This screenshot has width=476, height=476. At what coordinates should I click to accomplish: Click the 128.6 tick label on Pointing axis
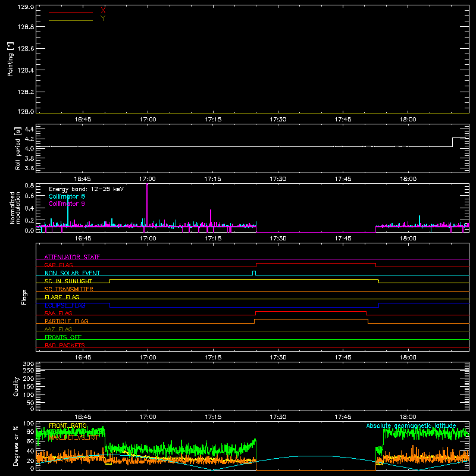coord(26,49)
